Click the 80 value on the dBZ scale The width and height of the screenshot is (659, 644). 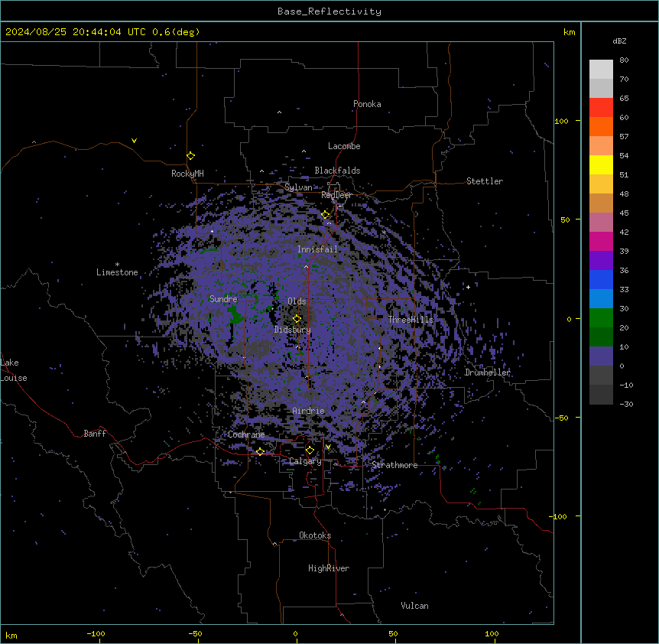click(624, 60)
